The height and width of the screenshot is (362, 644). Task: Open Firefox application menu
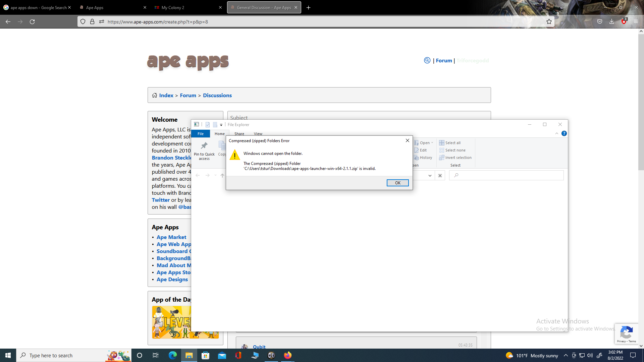pyautogui.click(x=636, y=21)
